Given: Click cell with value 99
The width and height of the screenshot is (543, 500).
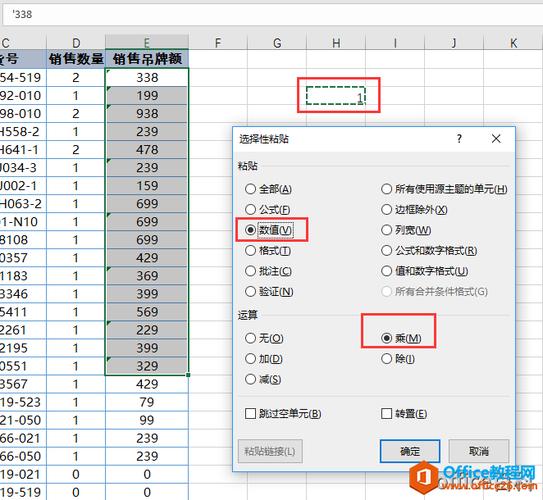Looking at the screenshot, I should (x=147, y=420).
